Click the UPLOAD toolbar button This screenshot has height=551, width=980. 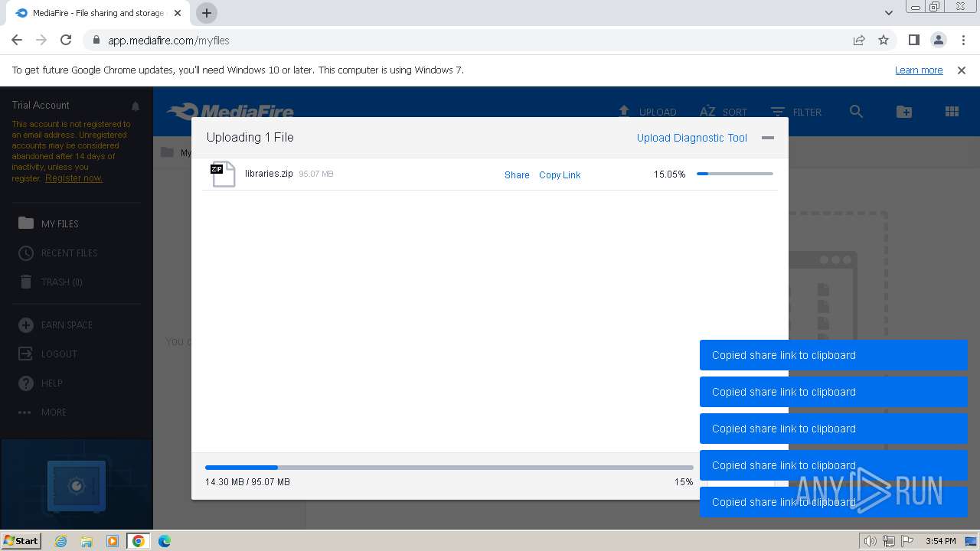(x=647, y=112)
